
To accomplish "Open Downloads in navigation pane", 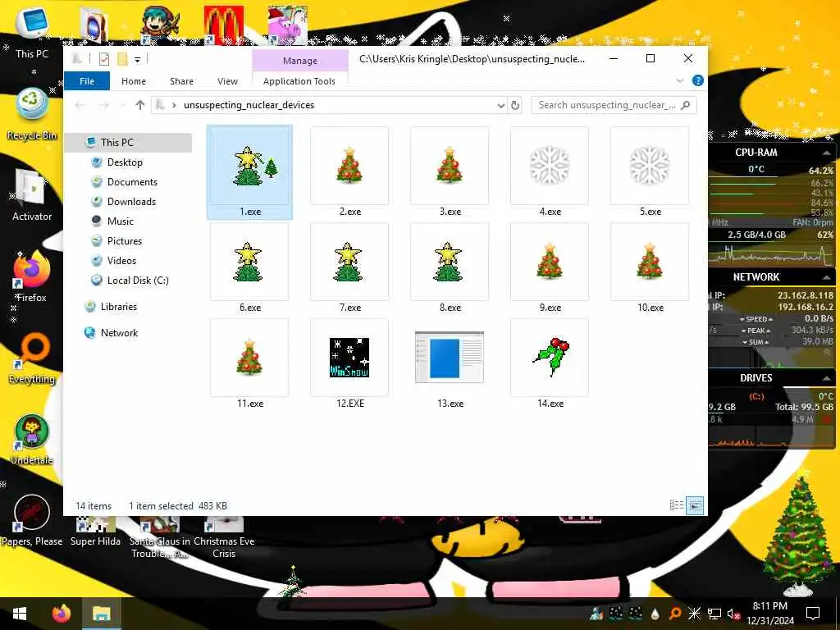I will point(131,202).
